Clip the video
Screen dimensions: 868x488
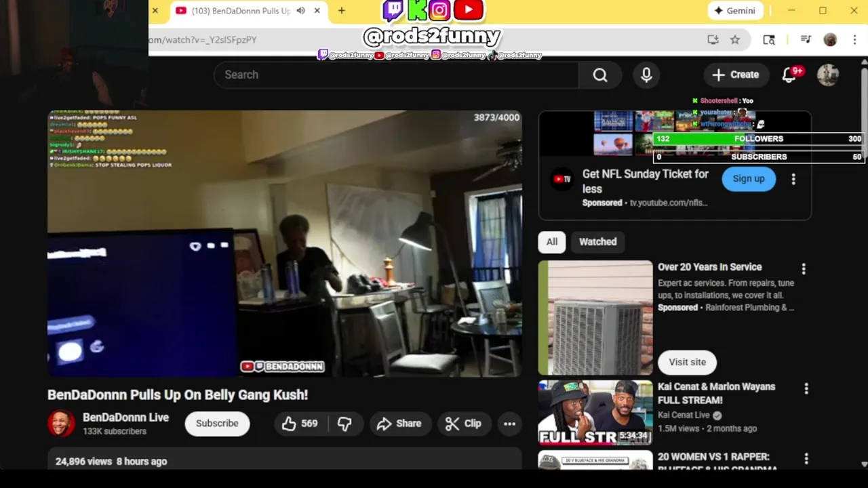464,424
